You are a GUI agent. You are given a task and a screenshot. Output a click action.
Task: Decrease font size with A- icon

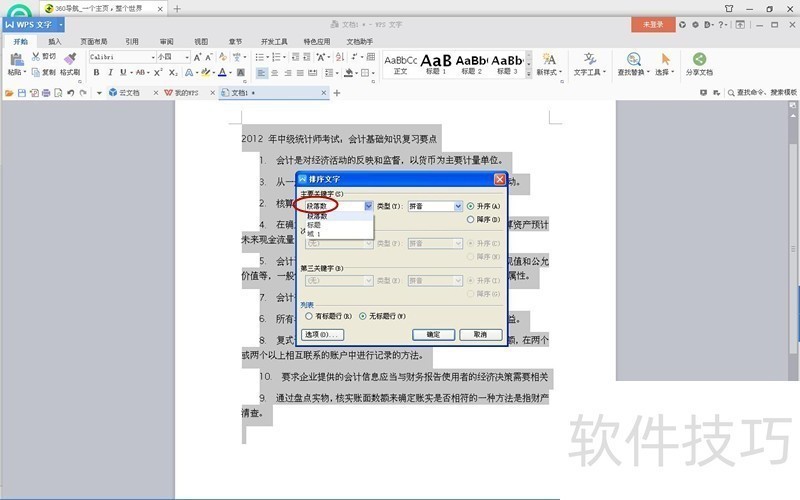click(x=209, y=57)
